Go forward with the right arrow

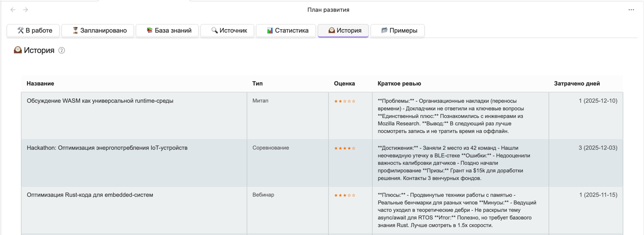(x=26, y=10)
